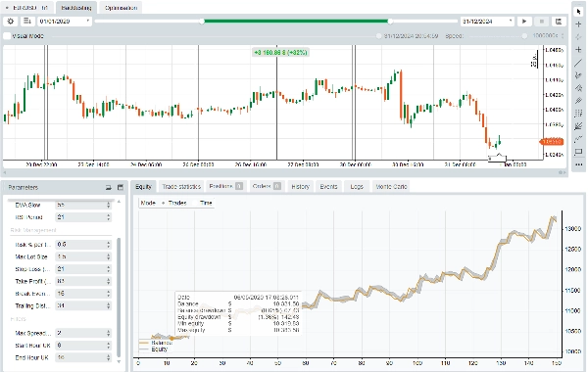Select the vertical/horizontal line cross tool
Image resolution: width=588 pixels, height=372 pixels.
click(578, 50)
